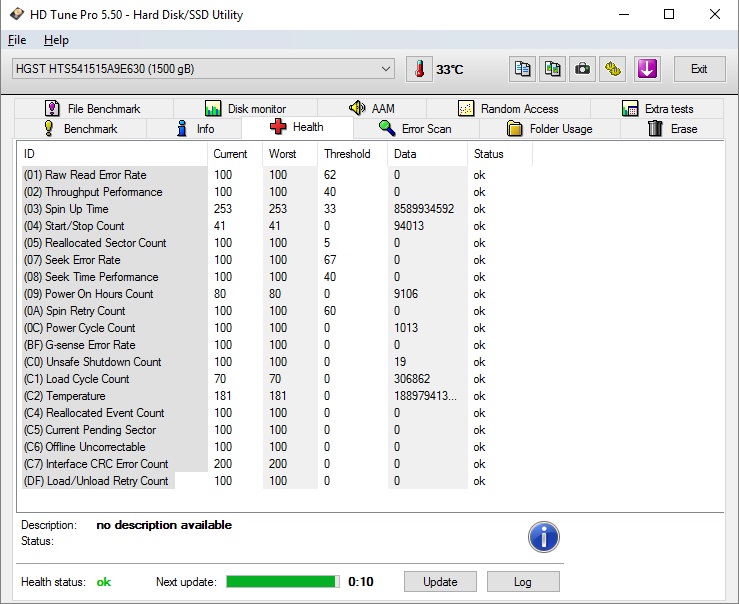The height and width of the screenshot is (604, 739).
Task: Click the thermometer temperature icon
Action: pos(419,69)
